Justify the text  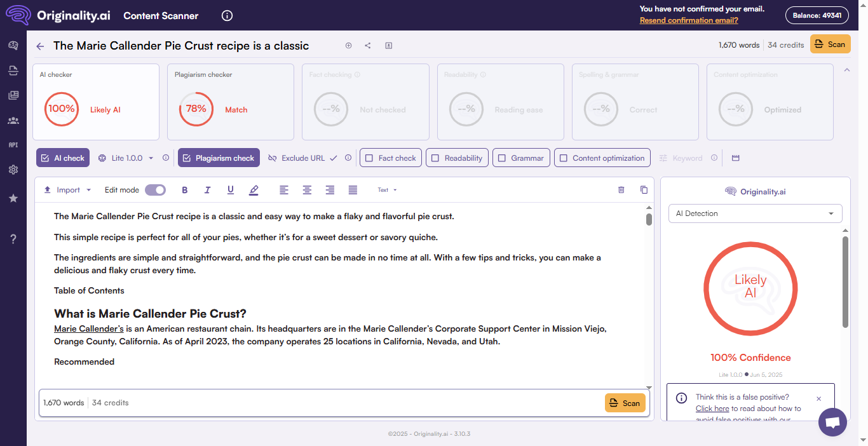point(353,190)
